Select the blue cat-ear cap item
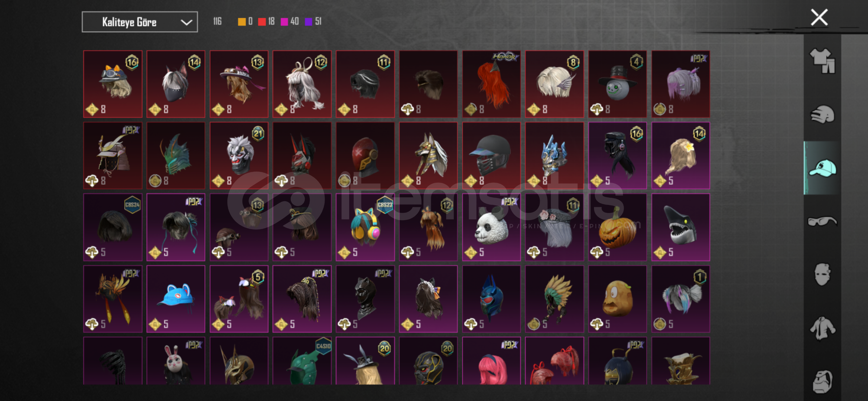 point(176,299)
